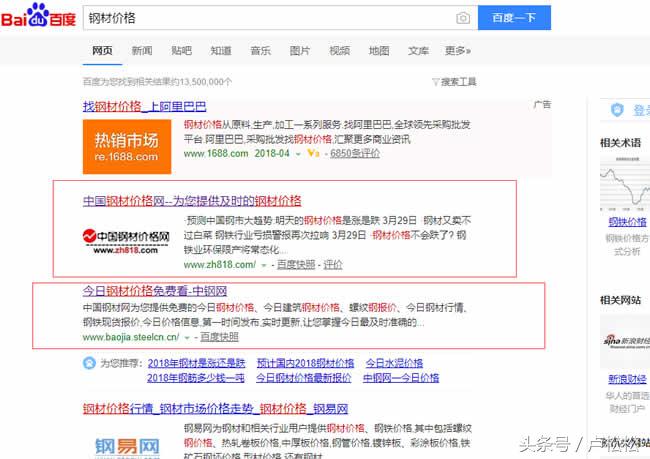Open suggestion 预计国内2018钢材价格

[x=306, y=363]
